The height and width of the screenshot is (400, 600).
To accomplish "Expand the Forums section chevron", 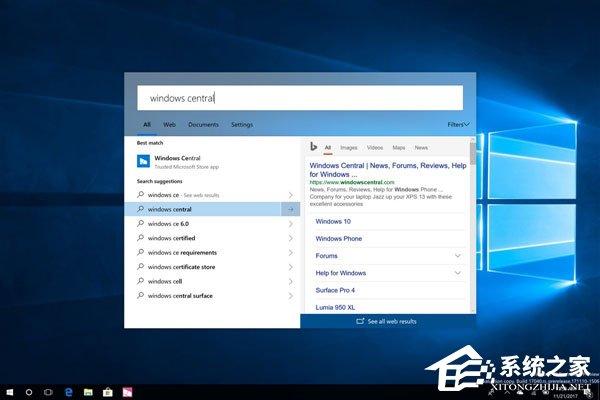I will point(458,256).
